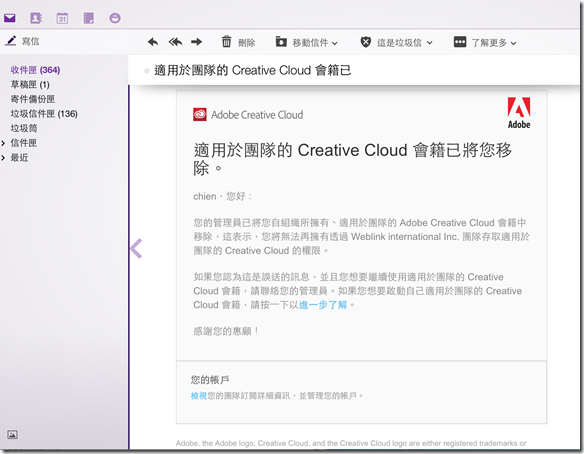
Task: Open the Notepad icon
Action: pos(89,18)
